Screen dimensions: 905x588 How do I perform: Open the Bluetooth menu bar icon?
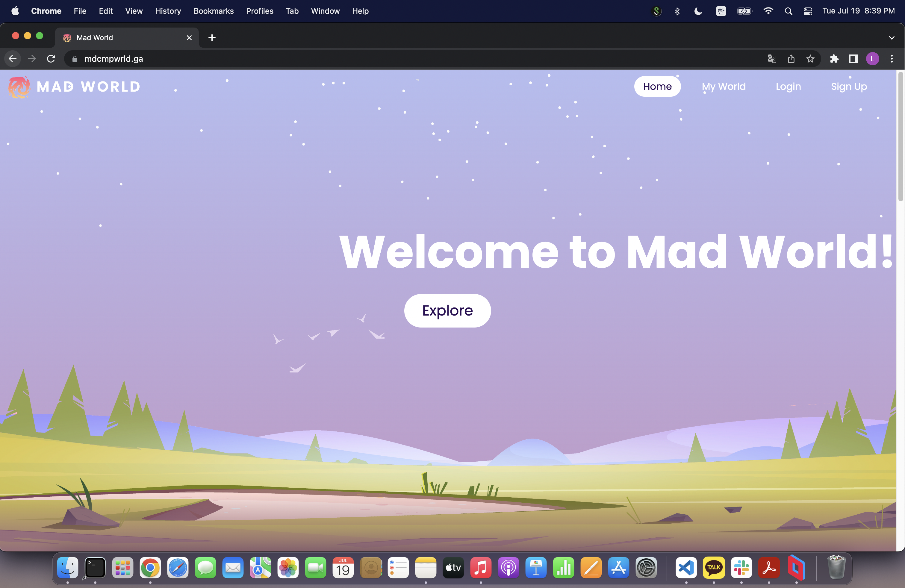pos(677,11)
